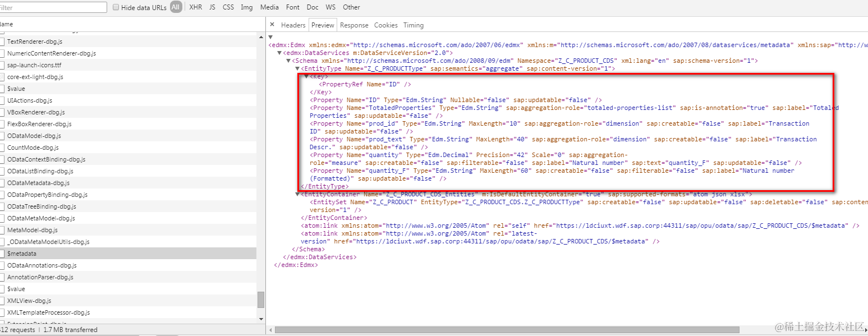This screenshot has width=868, height=336.
Task: Open the Headers tab
Action: pos(293,25)
